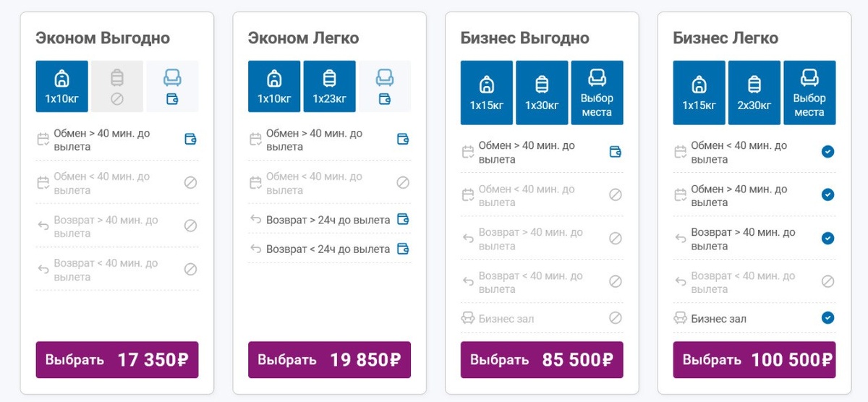This screenshot has width=868, height=402.
Task: Click the unavailable icon next to Бизнес зал in Бизнес Выгодно
Action: click(615, 318)
